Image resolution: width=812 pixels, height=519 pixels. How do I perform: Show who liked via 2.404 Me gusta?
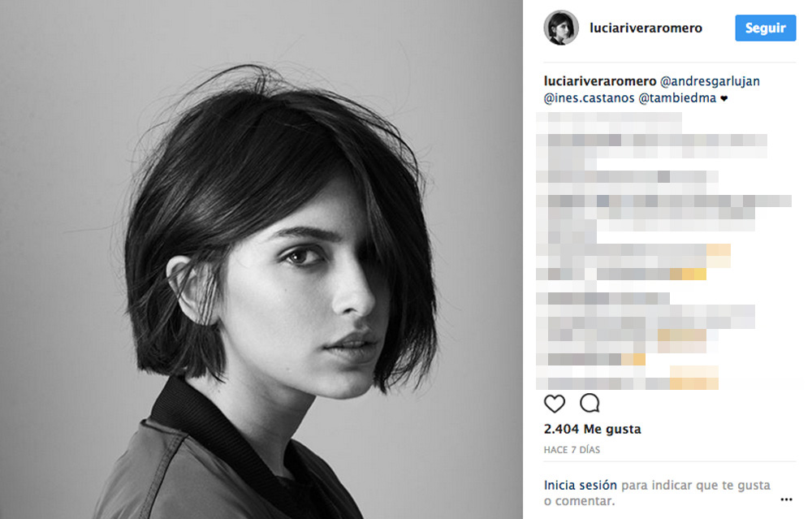point(593,429)
